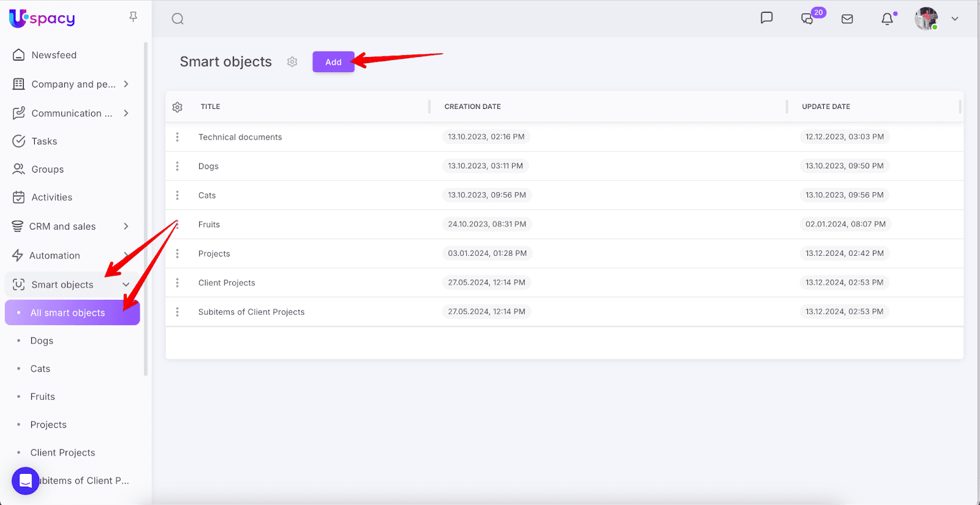The height and width of the screenshot is (505, 980).
Task: Open three-dot menu for Technical documents row
Action: coord(178,137)
